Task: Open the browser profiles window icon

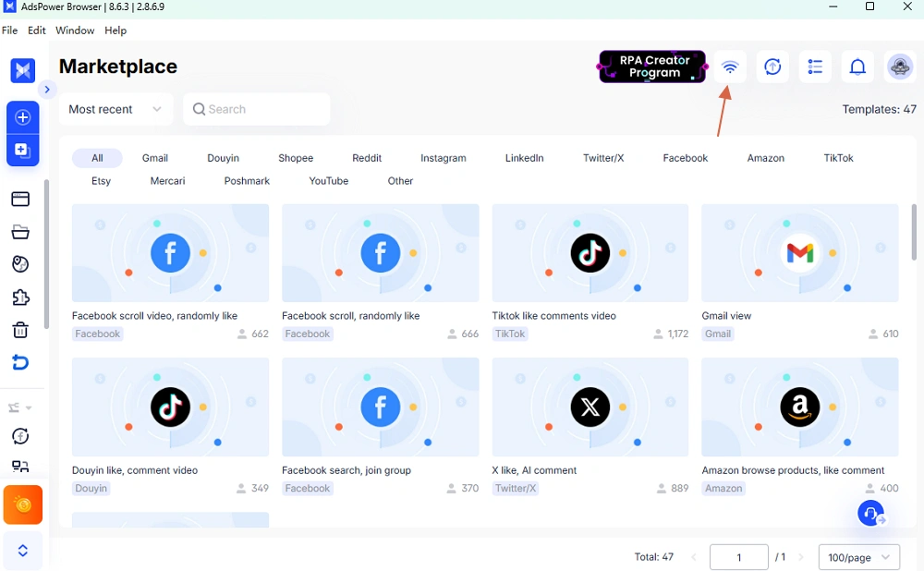Action: coord(20,200)
